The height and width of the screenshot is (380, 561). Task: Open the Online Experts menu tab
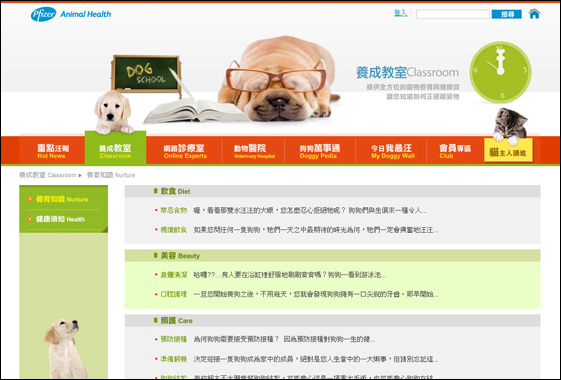click(x=185, y=151)
